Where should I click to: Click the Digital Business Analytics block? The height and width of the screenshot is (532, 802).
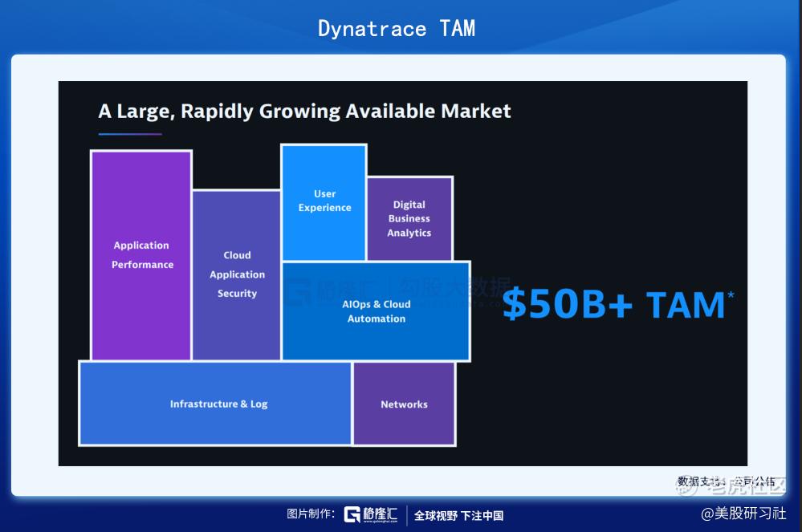pyautogui.click(x=409, y=219)
